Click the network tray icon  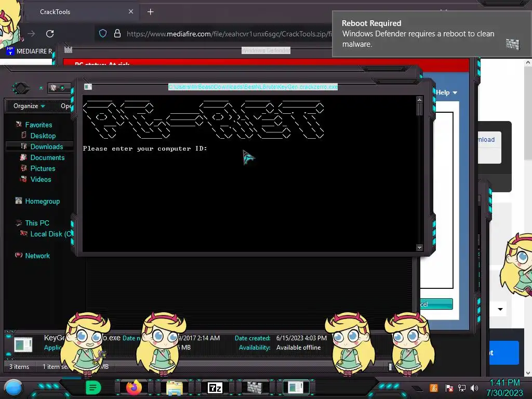462,388
